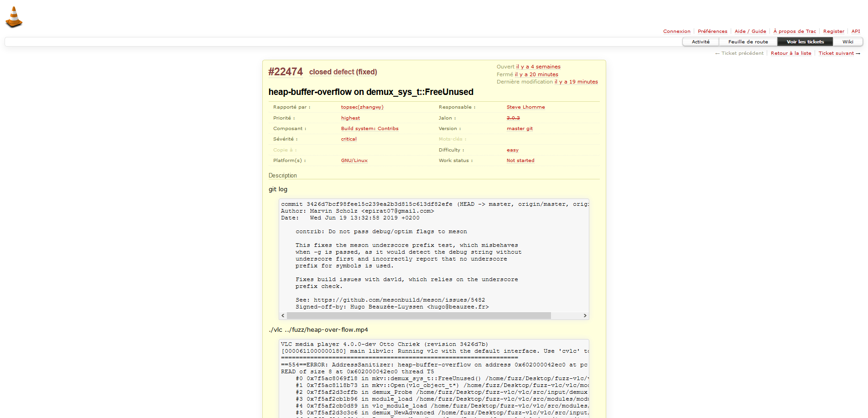
Task: Go to Ticket suivant
Action: tap(839, 53)
